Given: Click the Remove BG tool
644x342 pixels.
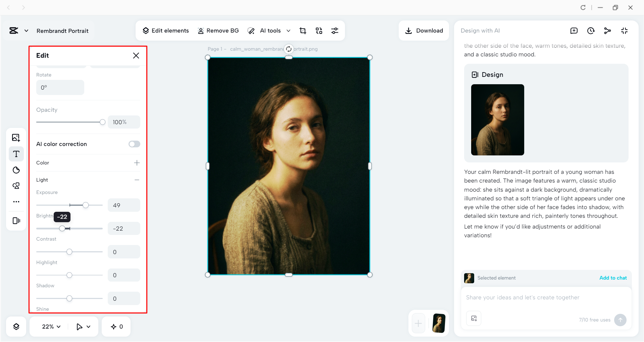Looking at the screenshot, I should tap(218, 31).
